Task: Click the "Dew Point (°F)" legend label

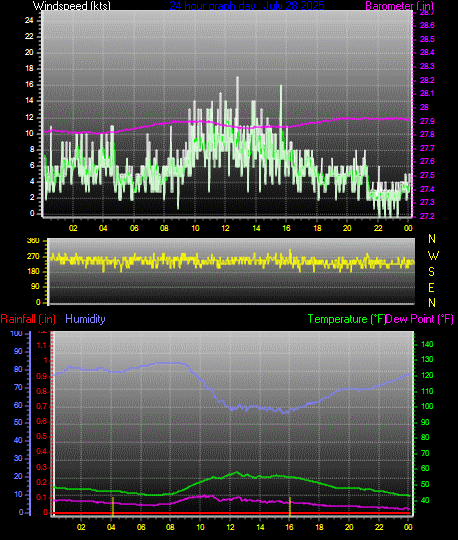Action: pyautogui.click(x=419, y=319)
